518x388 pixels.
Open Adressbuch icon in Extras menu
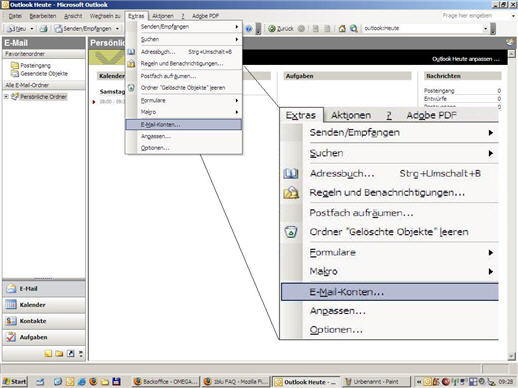tap(131, 52)
